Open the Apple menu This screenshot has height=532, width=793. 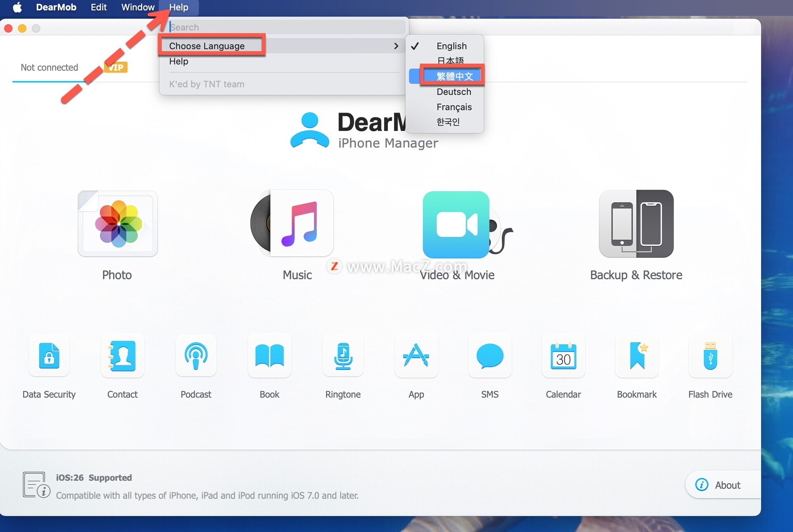(x=17, y=7)
